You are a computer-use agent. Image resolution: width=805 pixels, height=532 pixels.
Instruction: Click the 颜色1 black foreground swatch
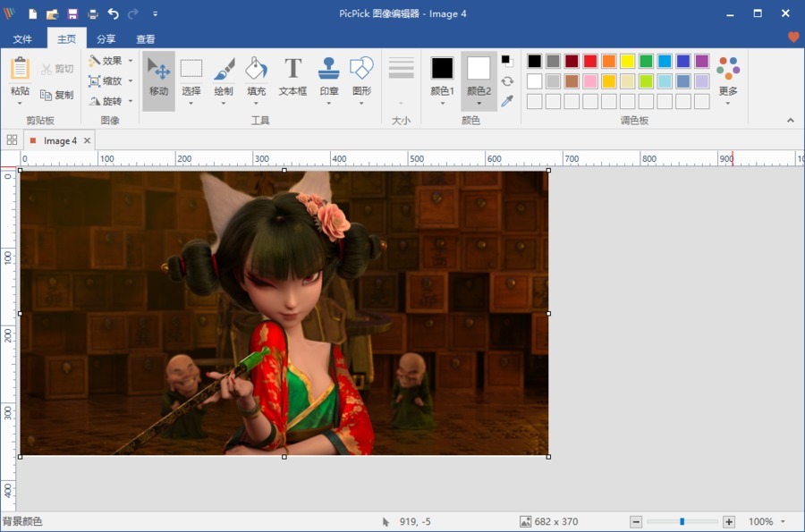pyautogui.click(x=442, y=68)
